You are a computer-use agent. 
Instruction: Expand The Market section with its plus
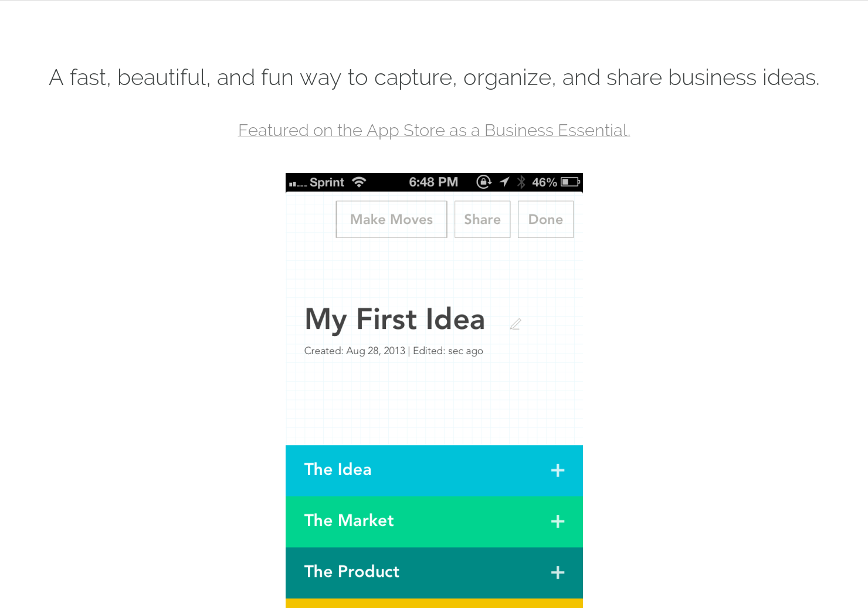[x=558, y=521]
